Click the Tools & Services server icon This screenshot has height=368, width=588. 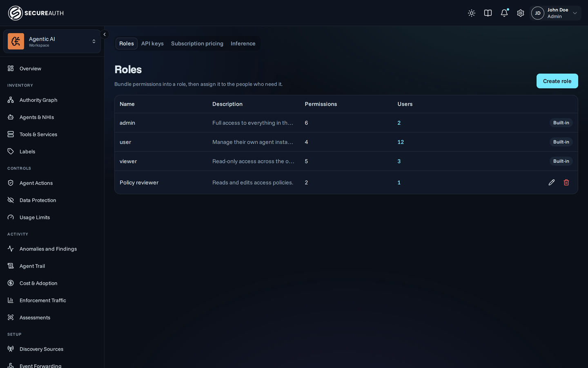pos(11,134)
